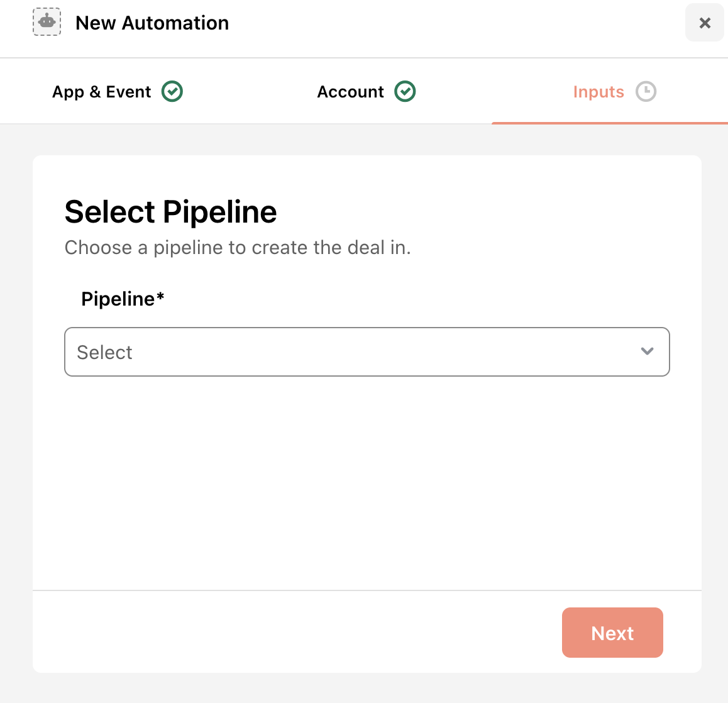Click the required asterisk next to Pipeline
Image resolution: width=728 pixels, height=703 pixels.
[160, 296]
